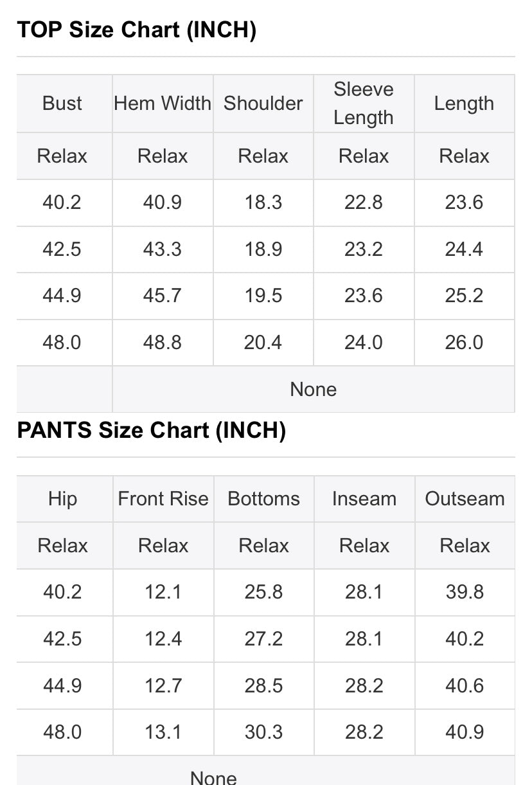The image size is (532, 785).
Task: Click the Outseam column header
Action: pos(465,499)
